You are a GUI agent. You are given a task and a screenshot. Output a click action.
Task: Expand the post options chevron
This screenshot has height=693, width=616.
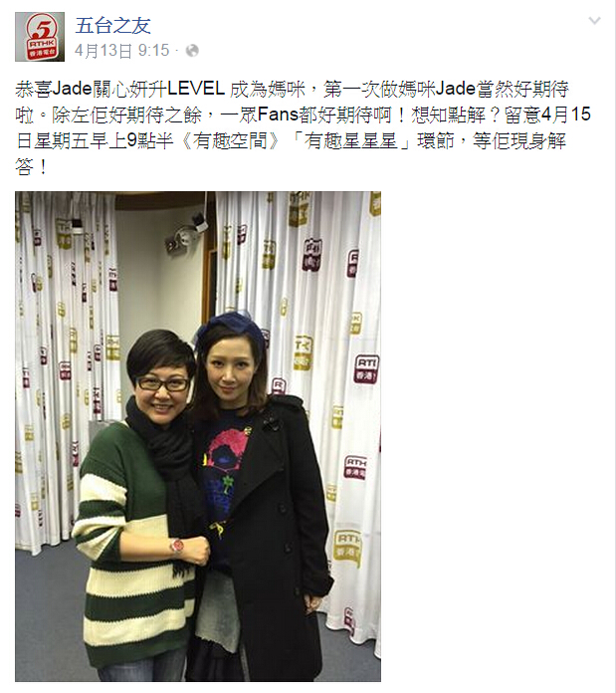595,21
